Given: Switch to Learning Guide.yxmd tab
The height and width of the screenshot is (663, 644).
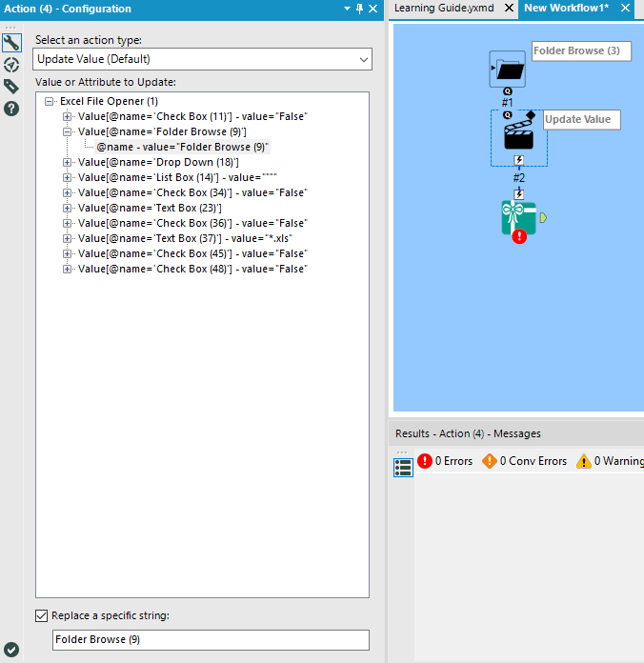Looking at the screenshot, I should click(x=444, y=8).
